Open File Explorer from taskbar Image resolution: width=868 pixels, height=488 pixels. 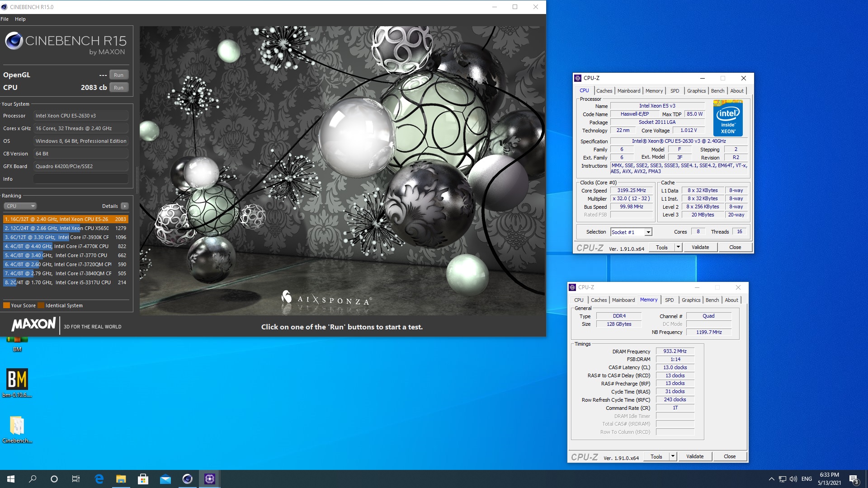click(121, 479)
